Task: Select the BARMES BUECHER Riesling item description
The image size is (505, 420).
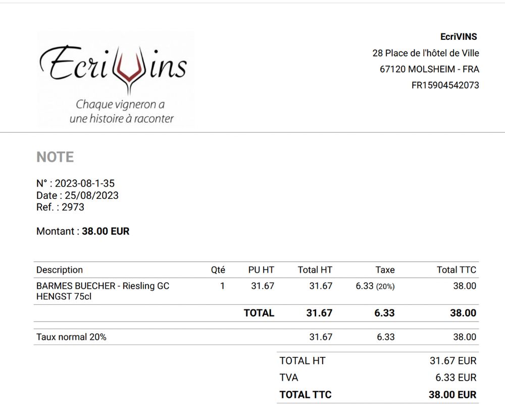Action: (103, 291)
